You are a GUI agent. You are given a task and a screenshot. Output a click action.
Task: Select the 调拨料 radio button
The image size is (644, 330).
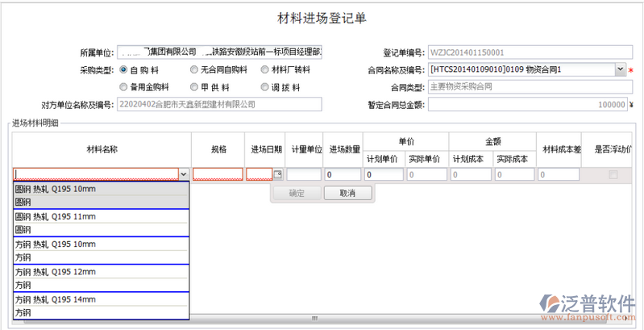pyautogui.click(x=265, y=86)
